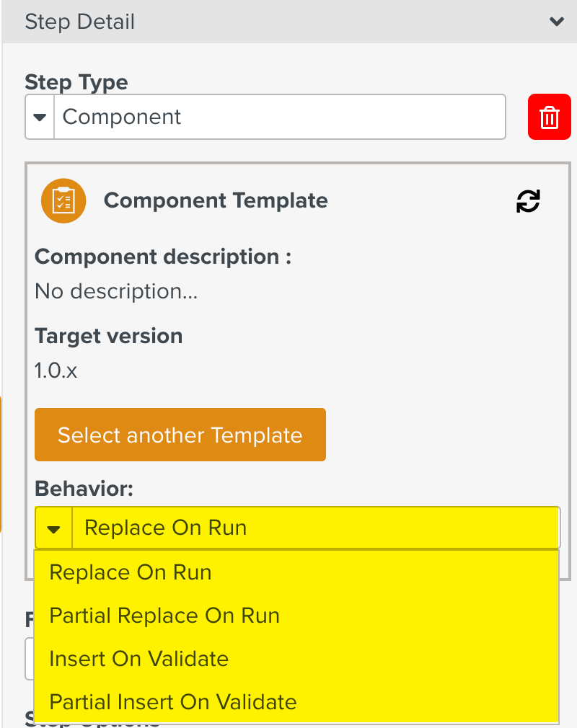The height and width of the screenshot is (728, 577).
Task: Collapse the Step Detail panel chevron
Action: [556, 22]
